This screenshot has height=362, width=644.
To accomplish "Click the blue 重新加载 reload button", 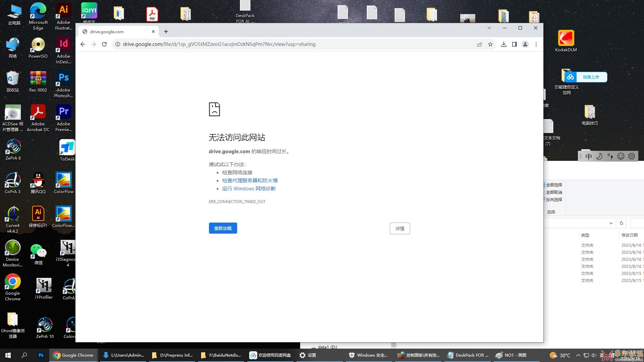I will [x=223, y=228].
